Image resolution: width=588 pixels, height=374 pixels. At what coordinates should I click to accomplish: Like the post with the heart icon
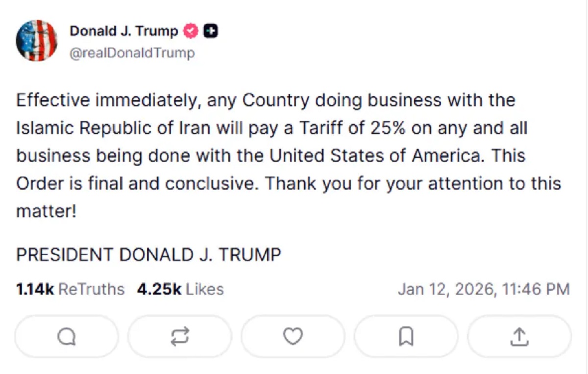(293, 336)
